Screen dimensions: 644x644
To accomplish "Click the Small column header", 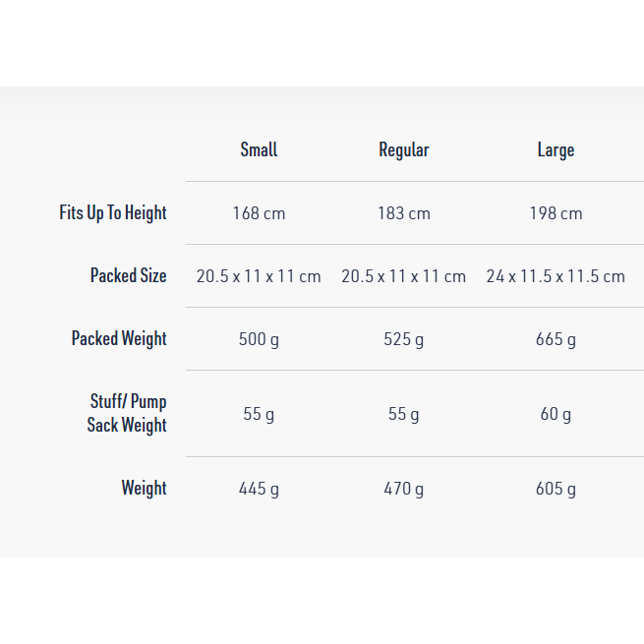I will coord(259,149).
